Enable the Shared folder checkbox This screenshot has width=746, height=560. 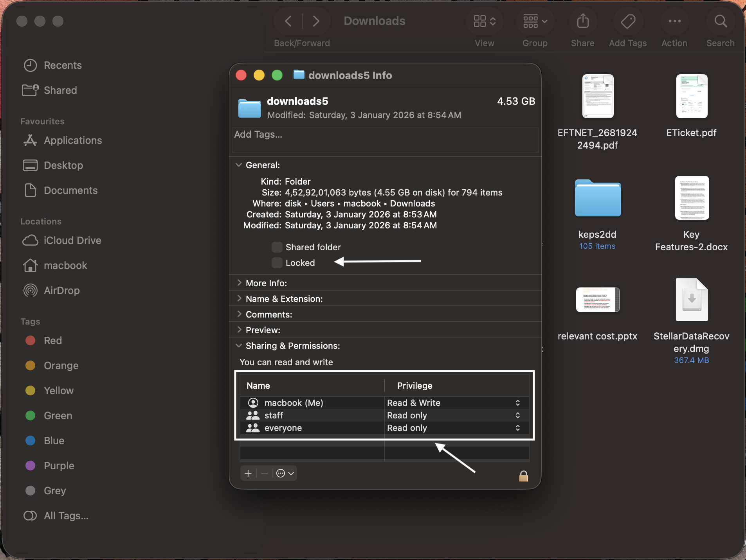click(x=276, y=247)
